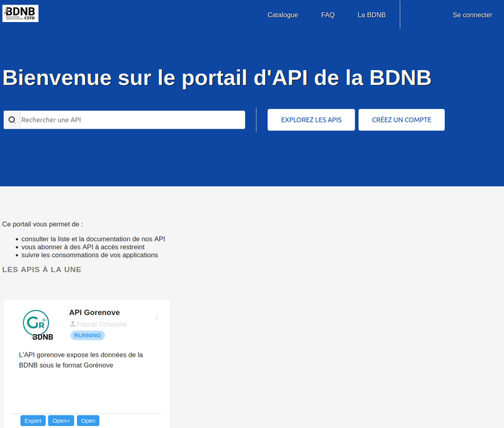The width and height of the screenshot is (504, 428).
Task: Click the CRÉEZ UN COMPTE button
Action: 401,119
